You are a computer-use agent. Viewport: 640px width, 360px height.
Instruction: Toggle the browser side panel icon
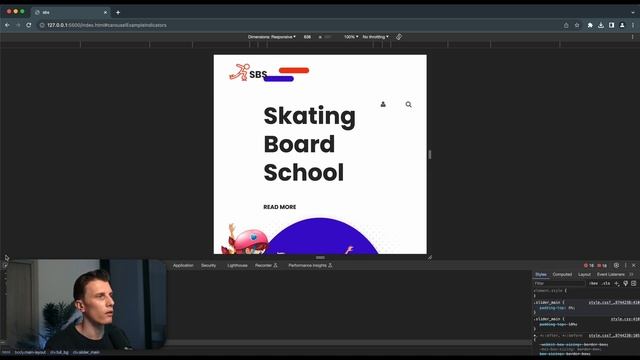click(x=611, y=25)
